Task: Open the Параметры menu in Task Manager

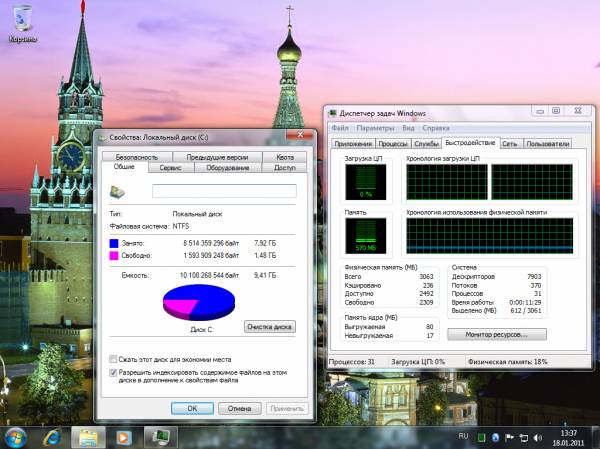Action: click(375, 128)
